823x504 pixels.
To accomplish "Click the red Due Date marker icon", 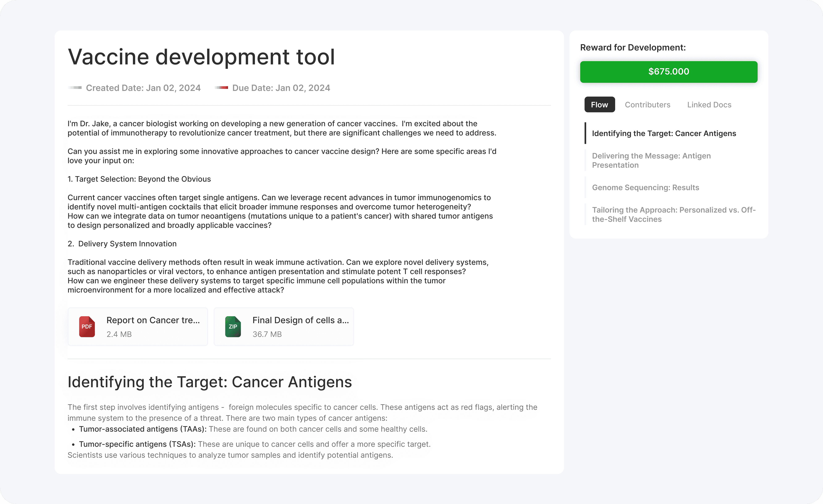I will (221, 88).
